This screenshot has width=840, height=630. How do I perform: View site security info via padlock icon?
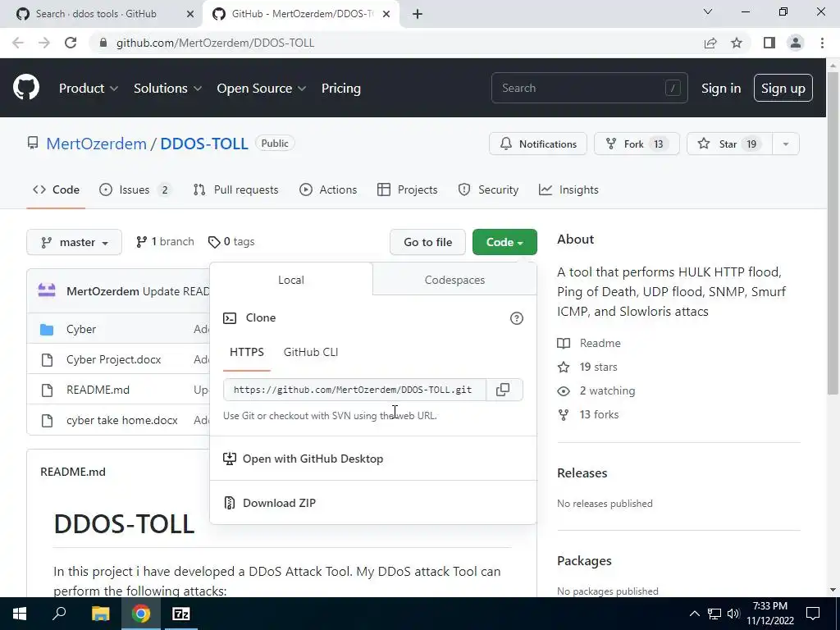click(x=103, y=43)
